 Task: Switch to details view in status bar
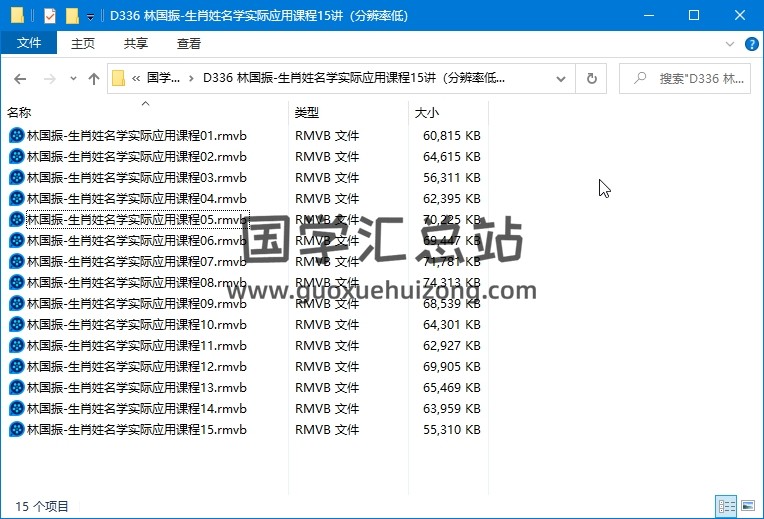726,506
